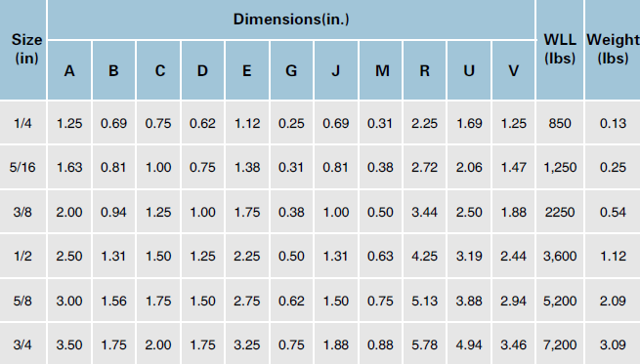This screenshot has width=640, height=364.
Task: Select weight value 2.09
Action: pyautogui.click(x=613, y=301)
